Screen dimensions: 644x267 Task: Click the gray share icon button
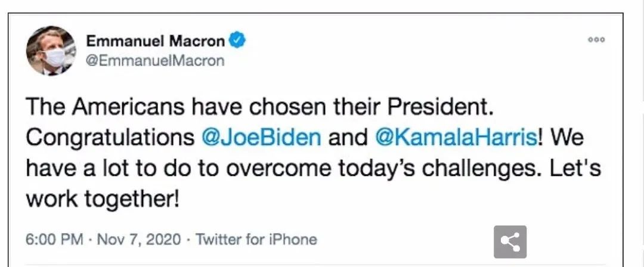coord(510,242)
